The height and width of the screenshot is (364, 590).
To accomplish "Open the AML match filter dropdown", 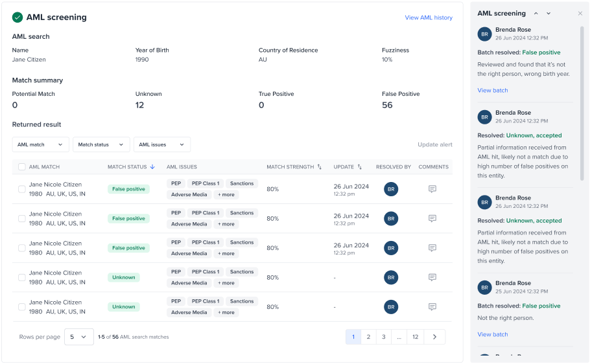I will (40, 144).
